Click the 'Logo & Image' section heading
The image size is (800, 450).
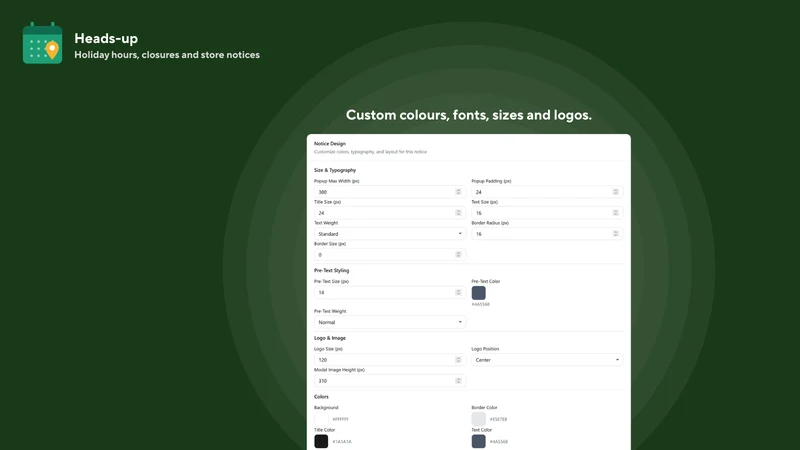[330, 338]
